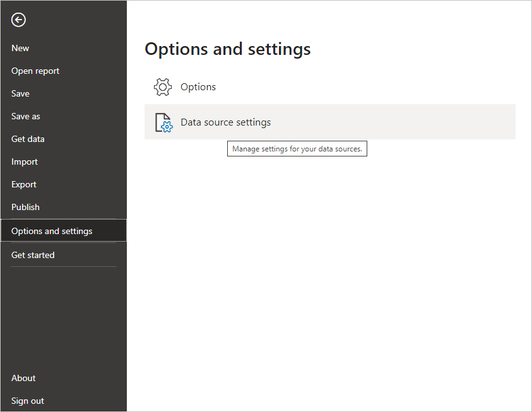Open the Import menu item
532x412 pixels.
pos(24,161)
